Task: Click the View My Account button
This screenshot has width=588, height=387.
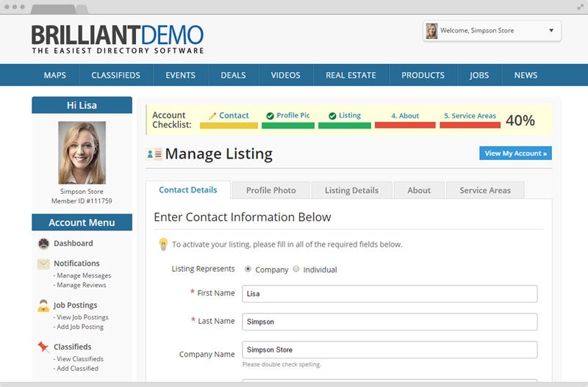Action: [x=515, y=153]
